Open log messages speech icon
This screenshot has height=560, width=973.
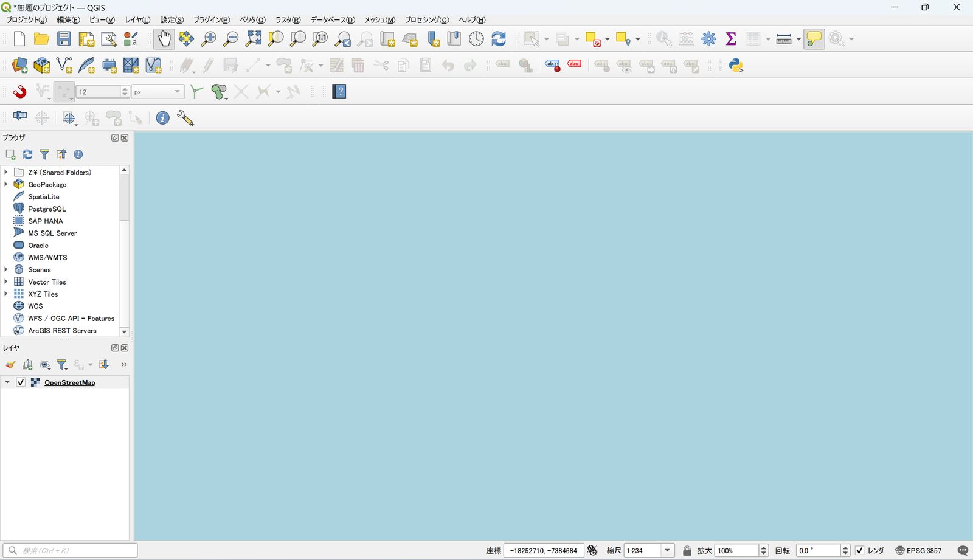[x=963, y=551]
